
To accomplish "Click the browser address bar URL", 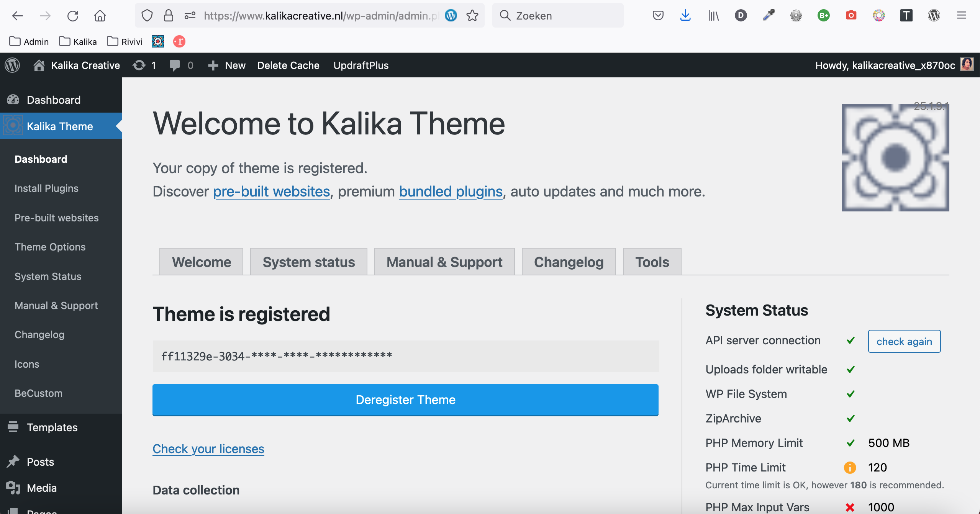I will 320,16.
